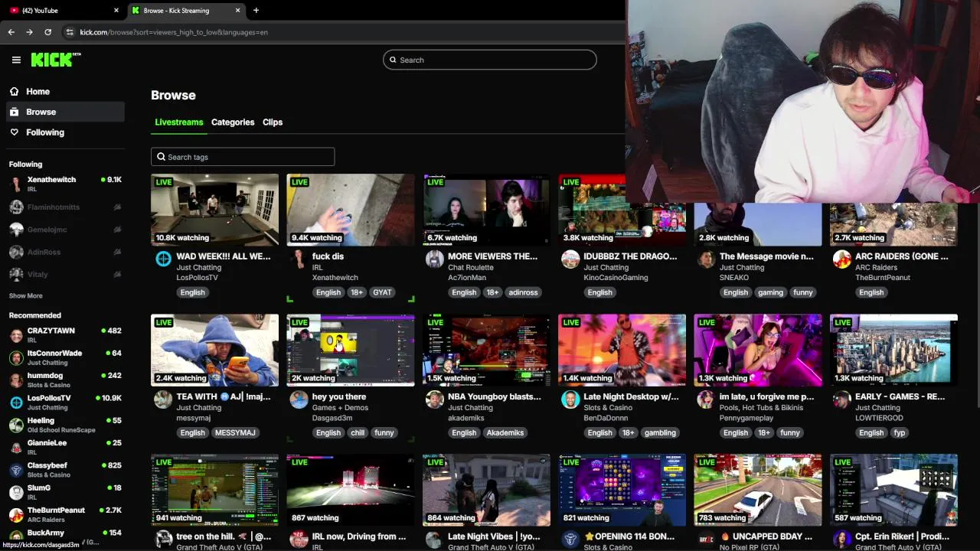Viewport: 980px width, 551px height.
Task: Select the chill tag
Action: pyautogui.click(x=358, y=432)
